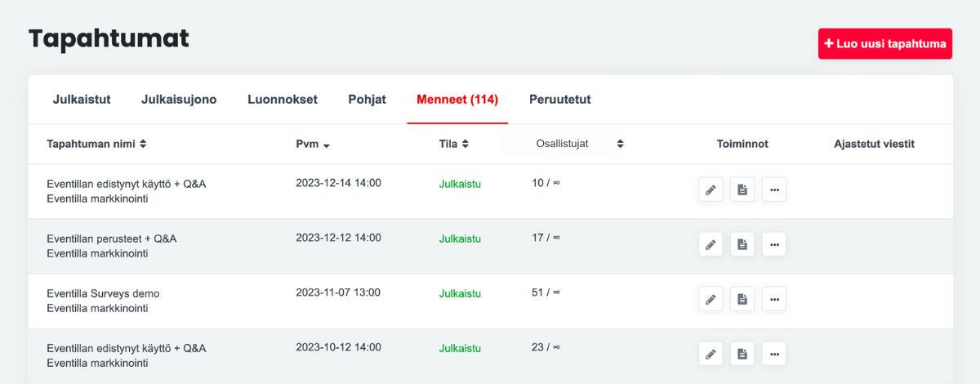The height and width of the screenshot is (384, 980).
Task: Open document icon for Surveys demo event
Action: click(x=742, y=299)
